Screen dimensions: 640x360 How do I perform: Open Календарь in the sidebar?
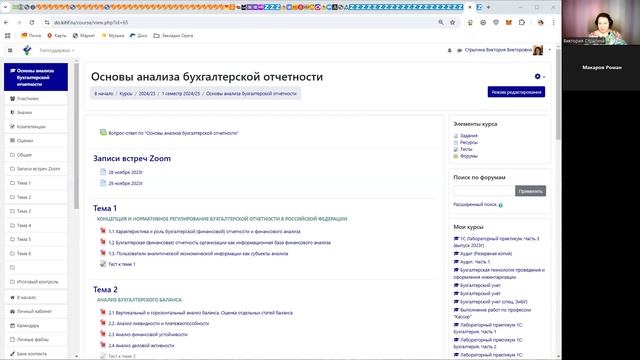36,325
